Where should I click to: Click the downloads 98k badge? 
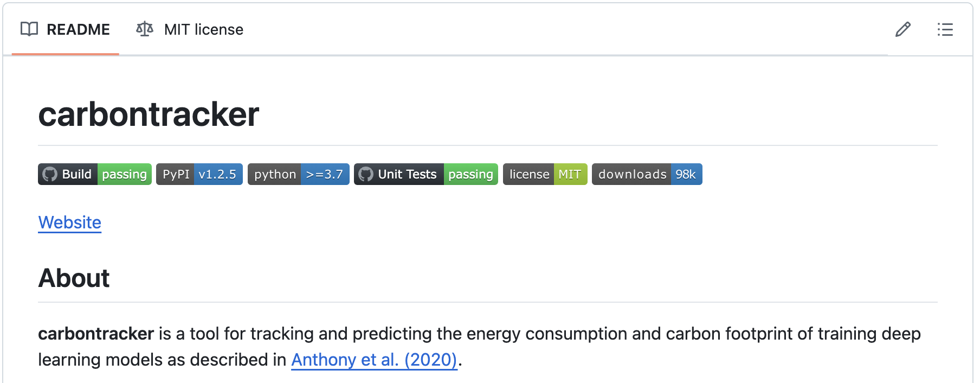[647, 174]
